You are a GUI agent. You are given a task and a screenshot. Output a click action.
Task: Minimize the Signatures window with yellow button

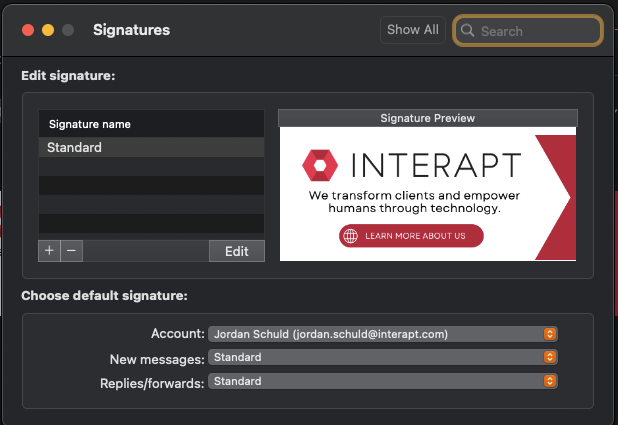pyautogui.click(x=48, y=30)
